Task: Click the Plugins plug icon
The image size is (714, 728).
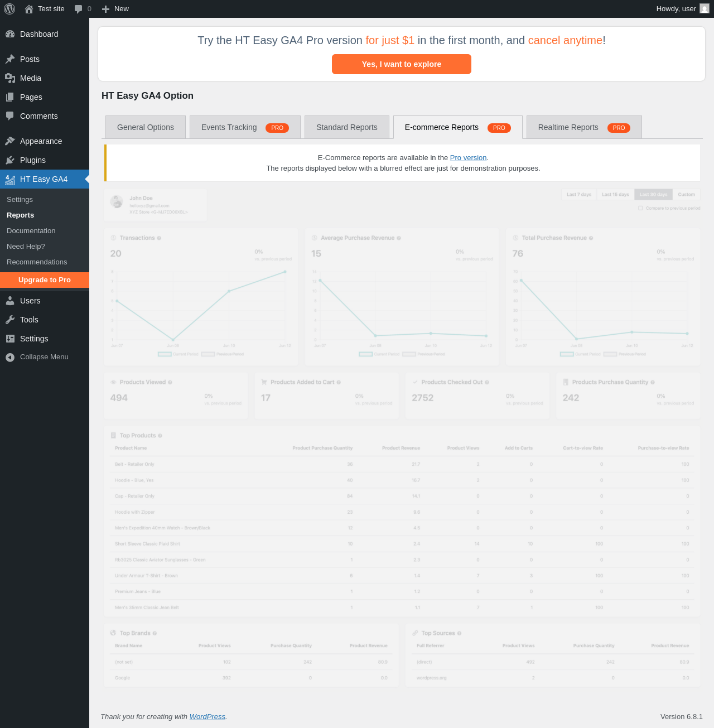Action: coord(10,160)
